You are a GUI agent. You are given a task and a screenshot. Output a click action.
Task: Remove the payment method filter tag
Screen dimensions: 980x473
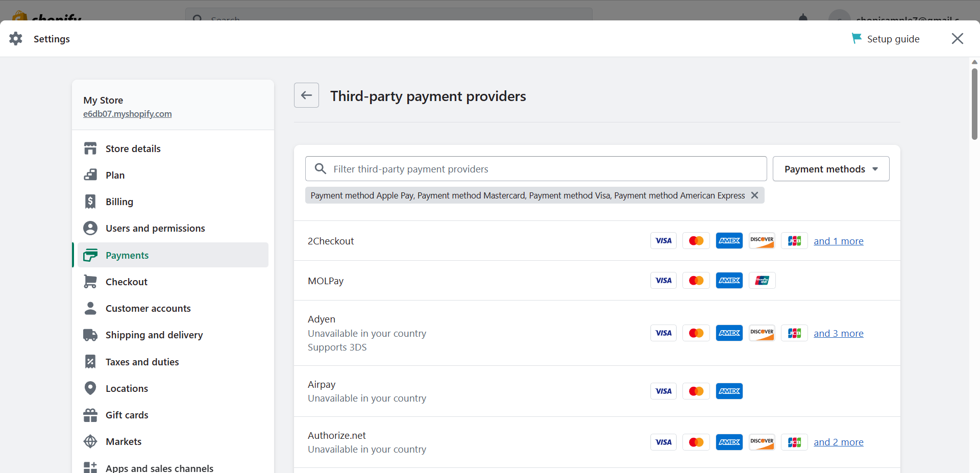tap(754, 195)
